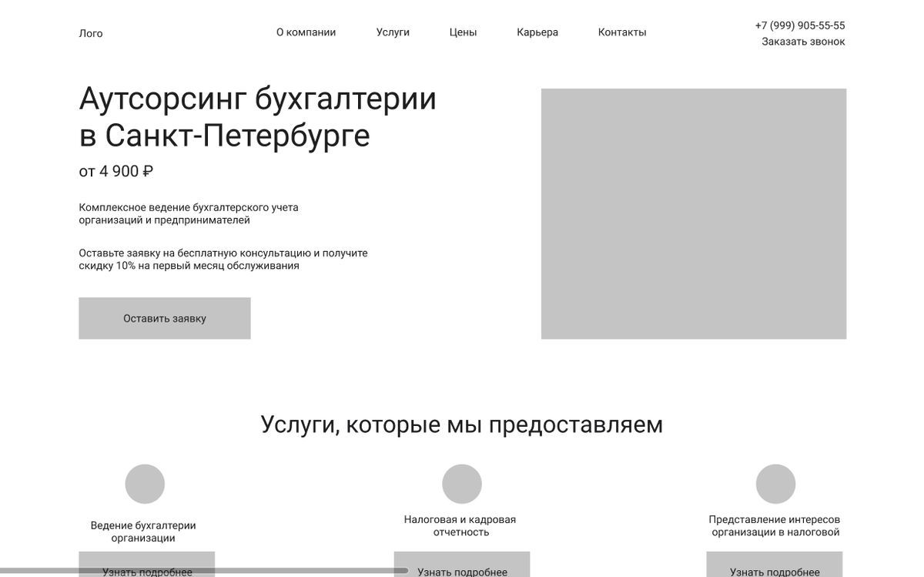The width and height of the screenshot is (924, 577).
Task: Click the heading Аутсорсинг бухгалтерии в Санкт-Петербурге
Action: pyautogui.click(x=258, y=117)
